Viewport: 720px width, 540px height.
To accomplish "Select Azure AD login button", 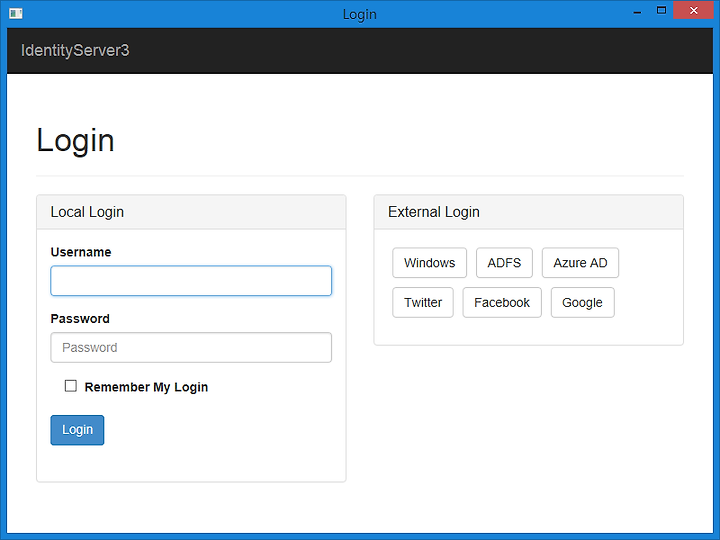I will point(580,263).
